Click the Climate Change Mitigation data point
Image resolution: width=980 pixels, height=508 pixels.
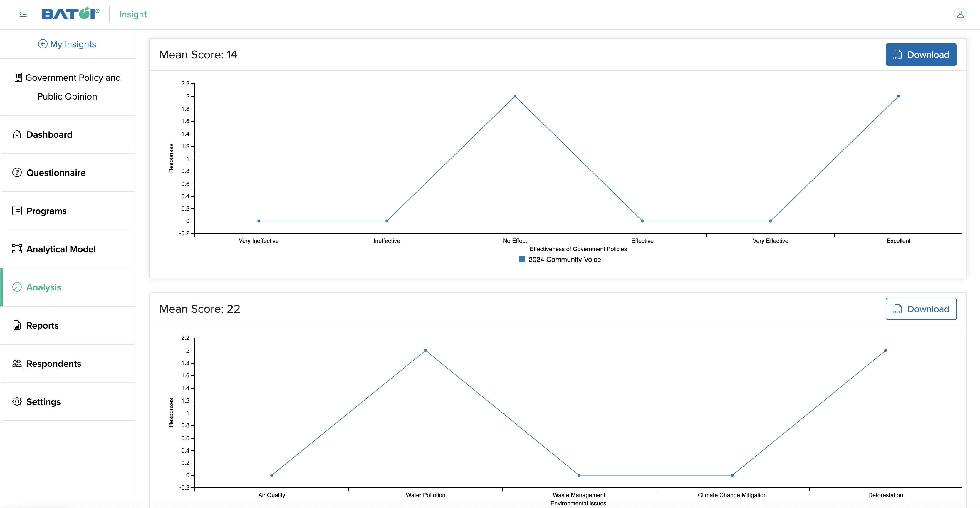tap(732, 475)
